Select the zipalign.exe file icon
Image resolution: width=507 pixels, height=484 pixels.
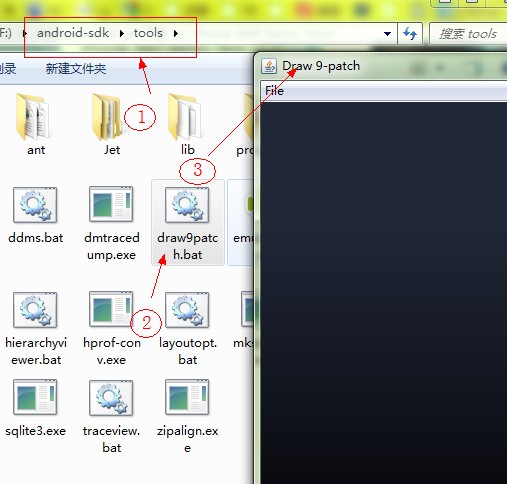point(187,397)
